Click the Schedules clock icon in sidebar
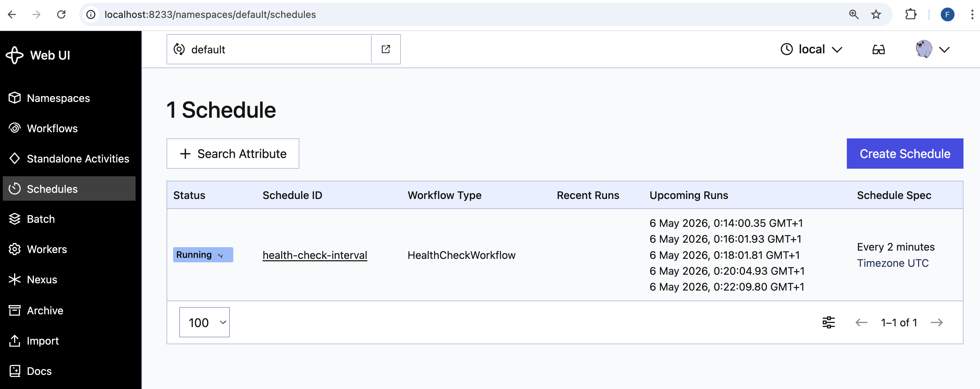 (14, 188)
